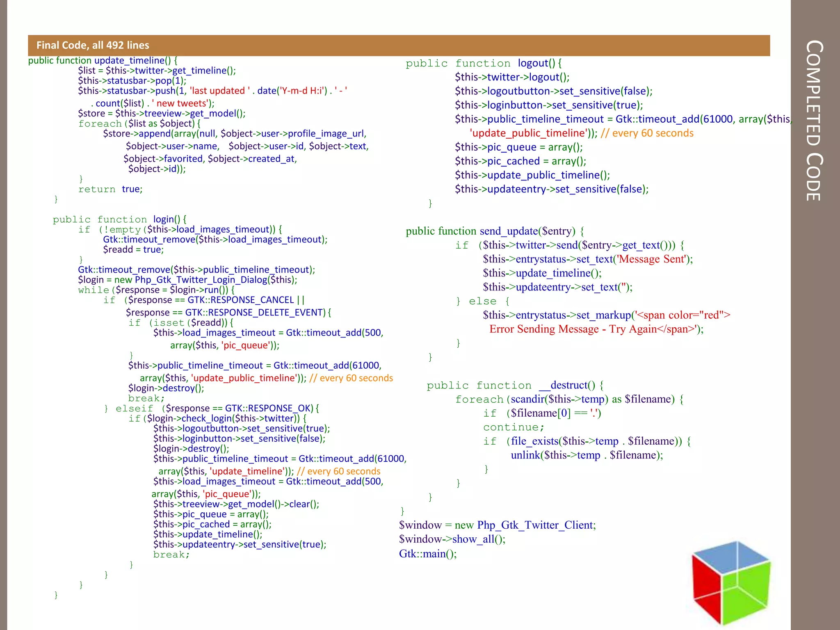Click 'if ($this->twitter->send($entry->get_text())) {' line
This screenshot has width=840, height=630.
(570, 245)
